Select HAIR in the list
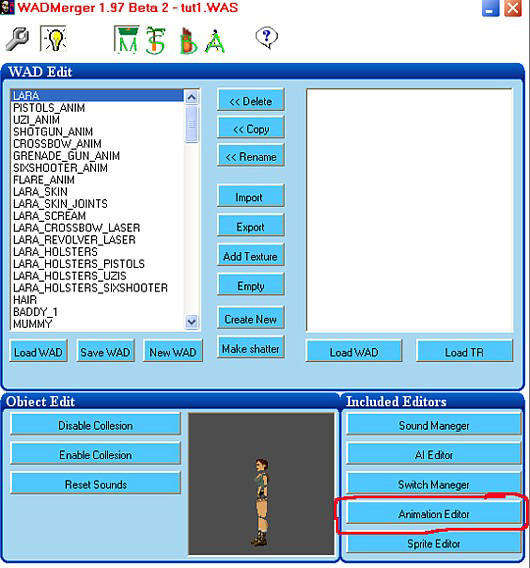This screenshot has height=568, width=530. point(97,300)
